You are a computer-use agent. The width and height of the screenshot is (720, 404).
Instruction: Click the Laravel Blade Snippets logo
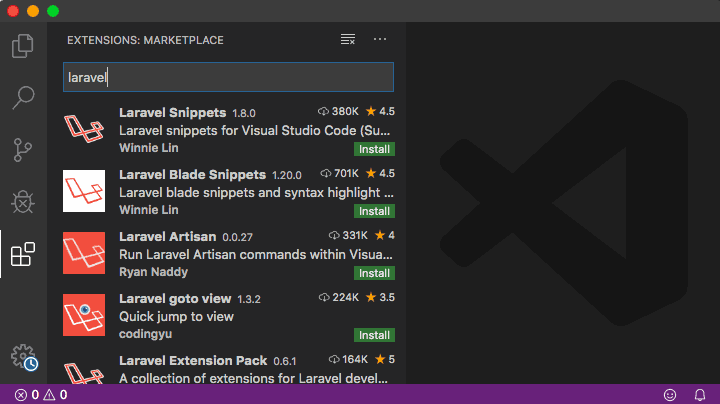84,191
